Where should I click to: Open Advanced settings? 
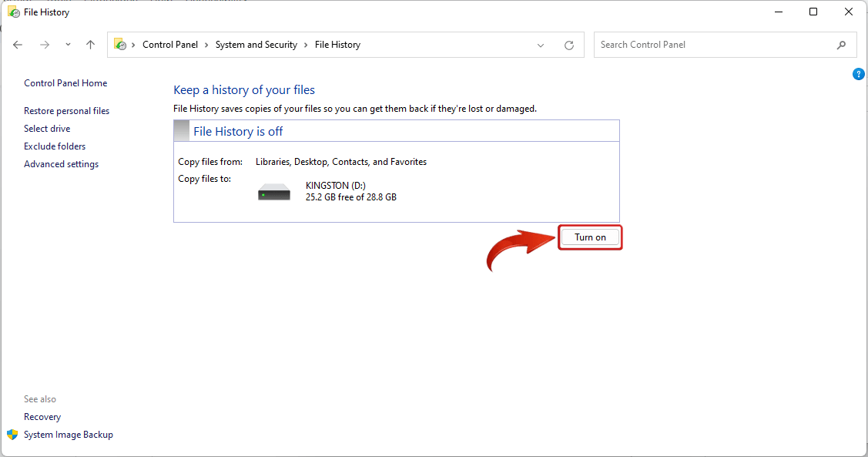point(61,163)
